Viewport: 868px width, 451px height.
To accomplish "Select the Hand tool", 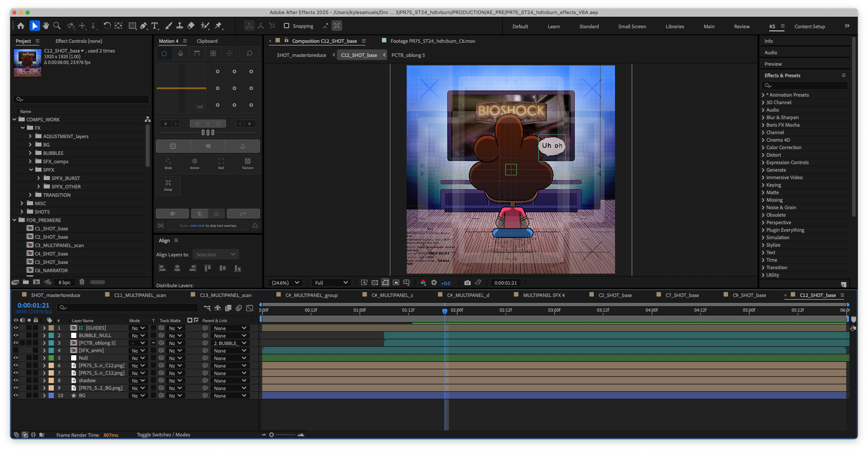I will coord(45,26).
